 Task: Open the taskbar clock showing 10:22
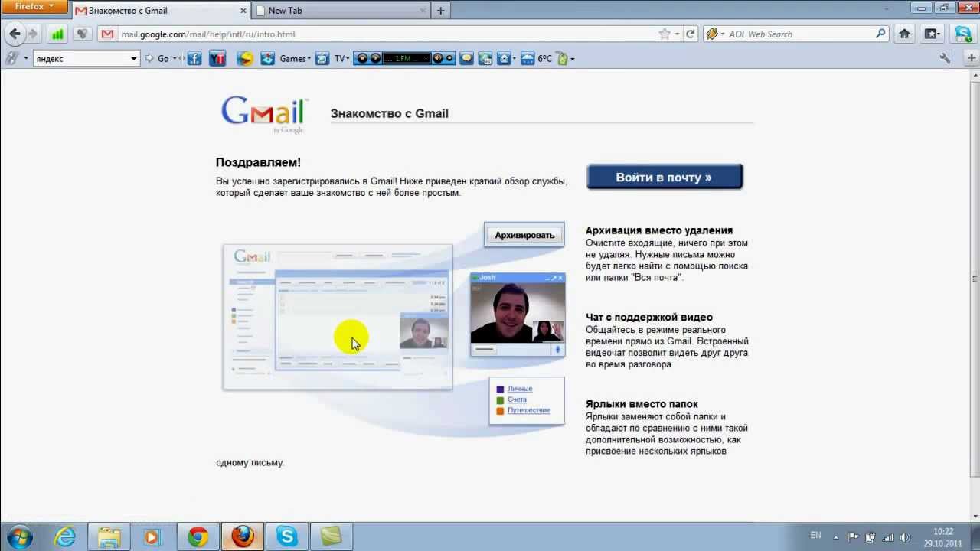click(x=944, y=537)
